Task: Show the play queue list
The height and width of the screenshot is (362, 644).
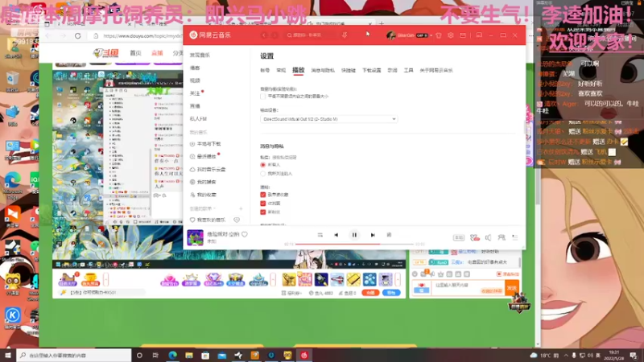Action: 515,237
